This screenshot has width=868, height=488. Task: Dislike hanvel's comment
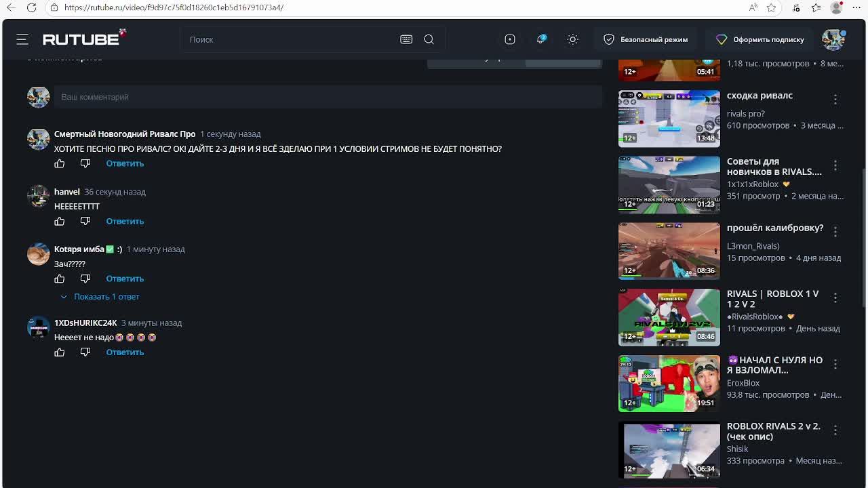click(x=85, y=221)
